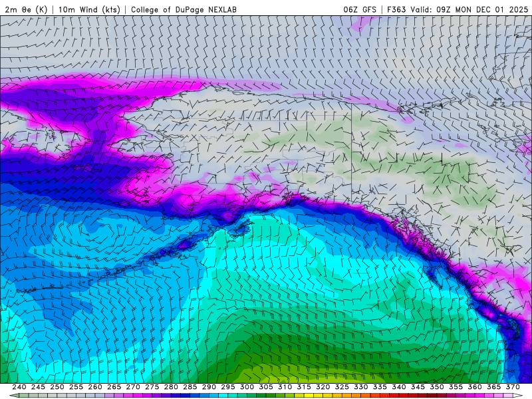Select the 370 value on the color scale
This screenshot has height=399, width=532.
tap(513, 387)
